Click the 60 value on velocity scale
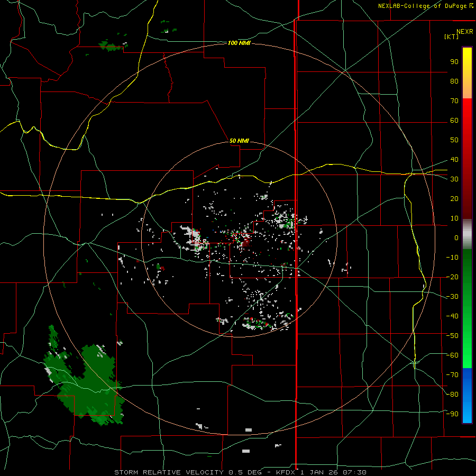The height and width of the screenshot is (476, 476). click(454, 121)
